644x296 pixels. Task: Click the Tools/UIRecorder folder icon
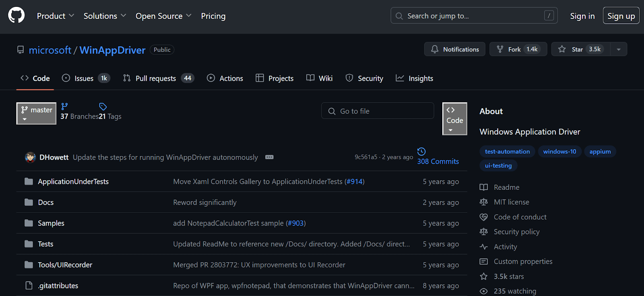pyautogui.click(x=29, y=265)
